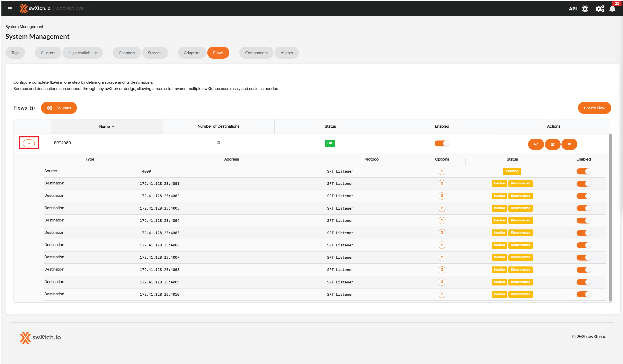Click the swXtch X logo in header
The height and width of the screenshot is (364, 623).
pos(585,9)
